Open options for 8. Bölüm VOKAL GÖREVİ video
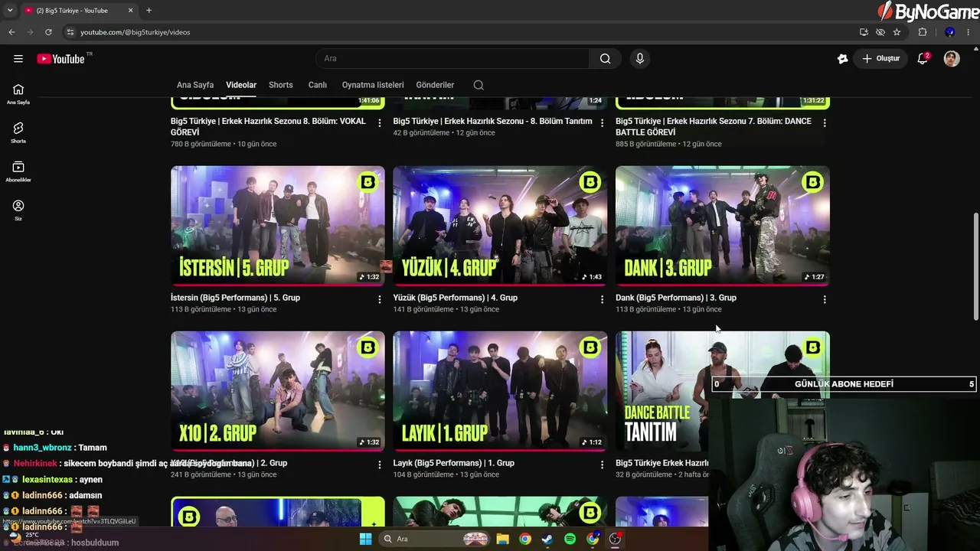The image size is (980, 551). [x=379, y=122]
